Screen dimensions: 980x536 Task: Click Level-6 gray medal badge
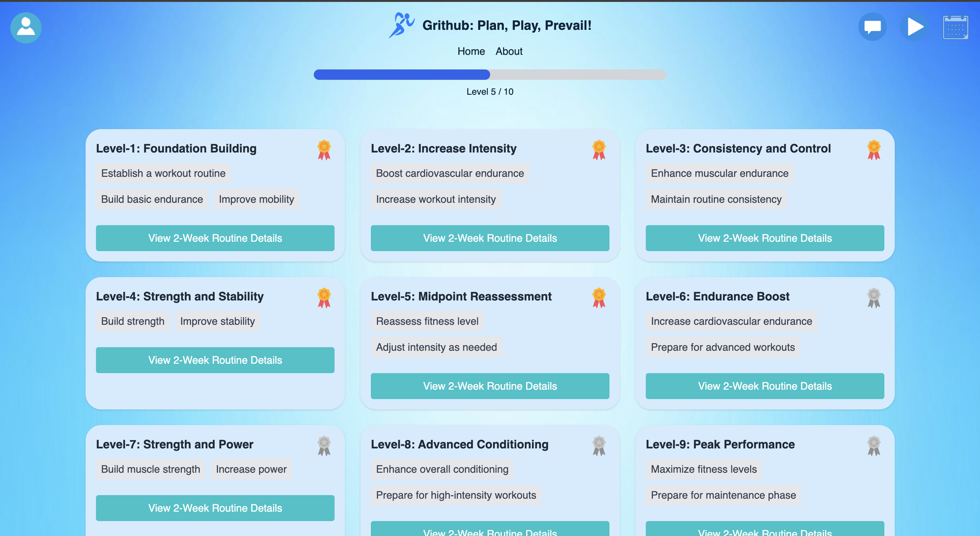coord(873,298)
